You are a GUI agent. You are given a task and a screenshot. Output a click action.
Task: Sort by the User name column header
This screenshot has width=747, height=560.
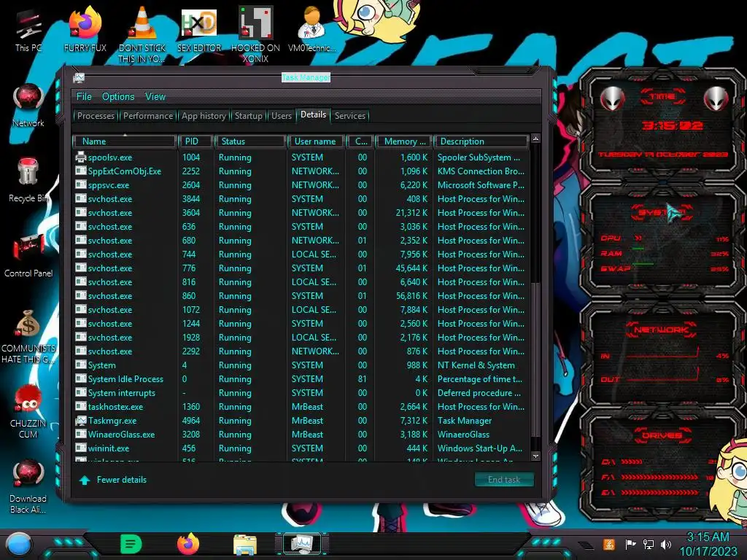(x=316, y=141)
